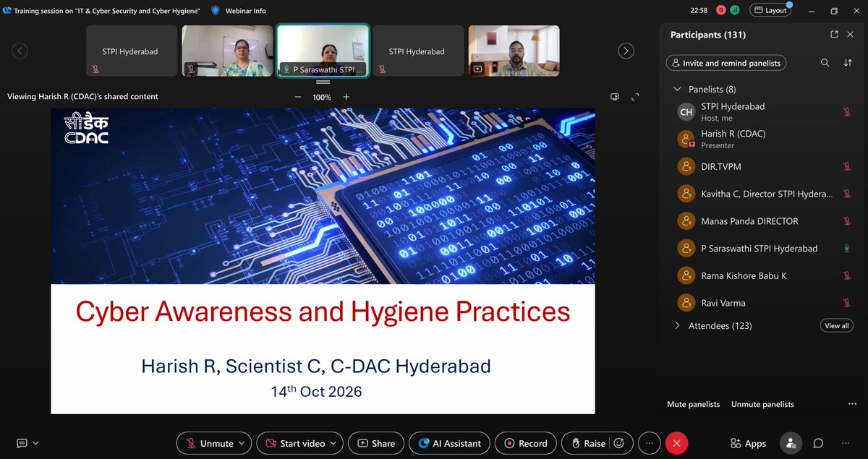Image resolution: width=868 pixels, height=459 pixels.
Task: Show previous video thumbnails arrow
Action: (20, 51)
